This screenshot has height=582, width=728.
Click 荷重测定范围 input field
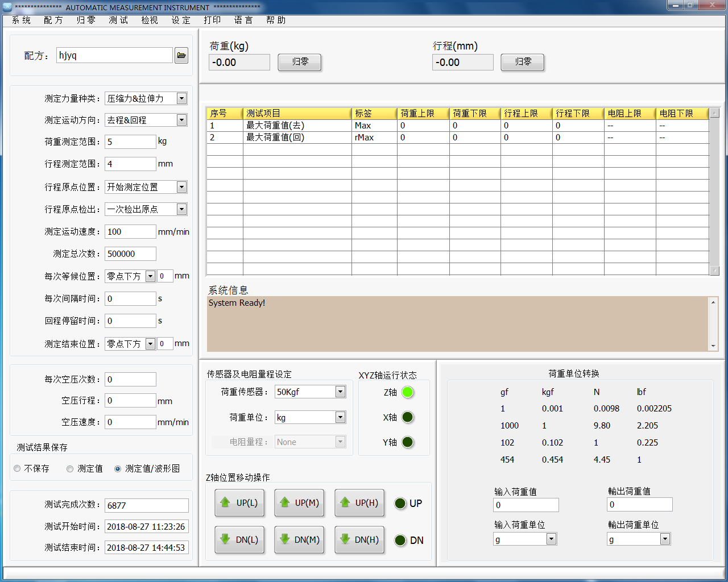coord(130,142)
